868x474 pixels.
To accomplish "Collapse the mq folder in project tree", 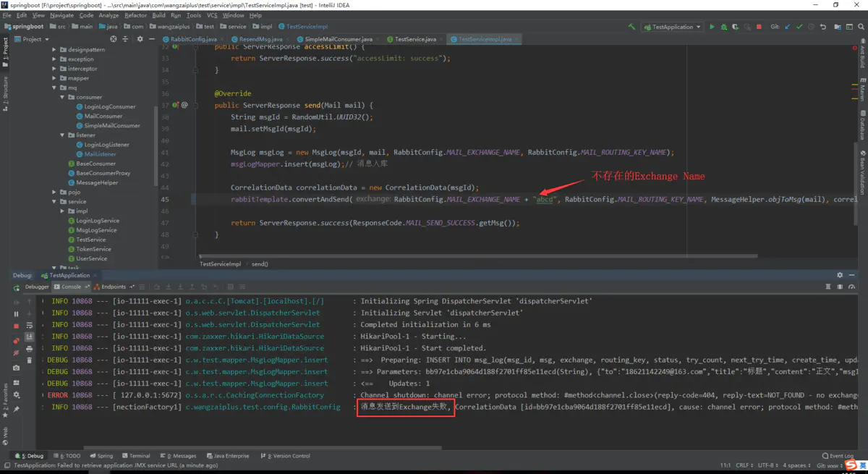I will [54, 88].
